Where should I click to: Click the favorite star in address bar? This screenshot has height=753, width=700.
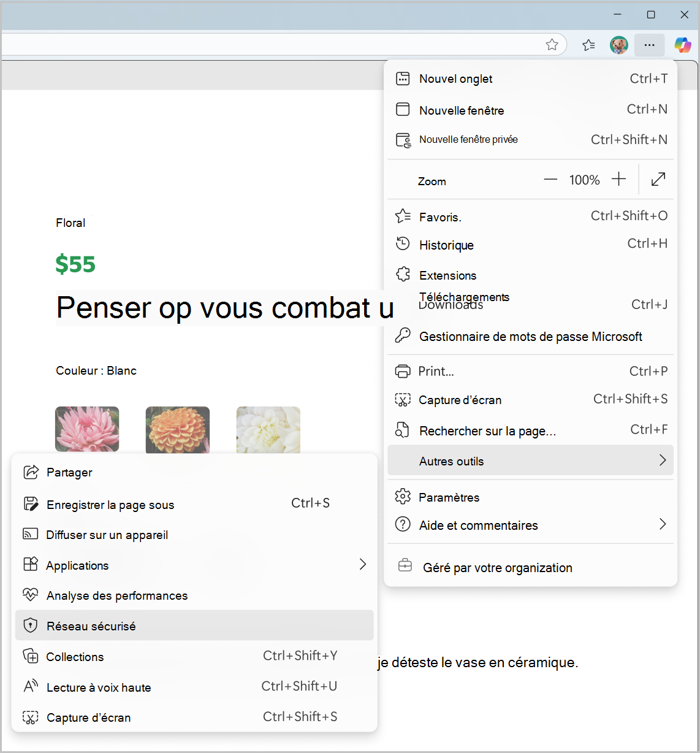(552, 44)
